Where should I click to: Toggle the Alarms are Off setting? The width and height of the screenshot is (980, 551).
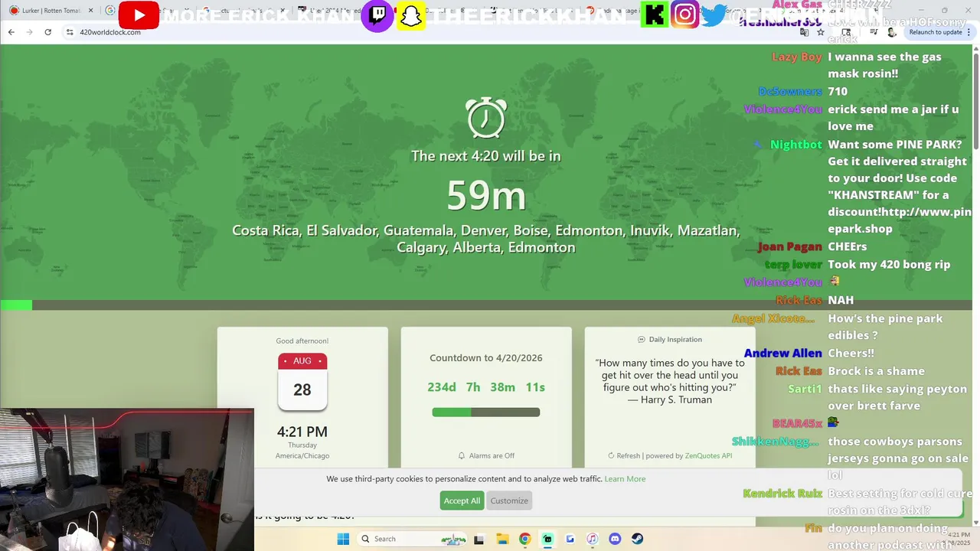(x=486, y=455)
